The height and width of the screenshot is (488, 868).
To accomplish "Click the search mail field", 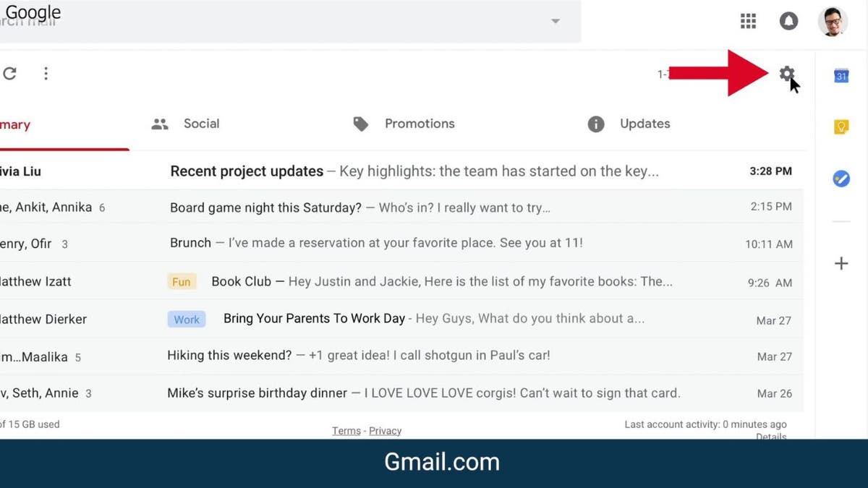I will 289,21.
